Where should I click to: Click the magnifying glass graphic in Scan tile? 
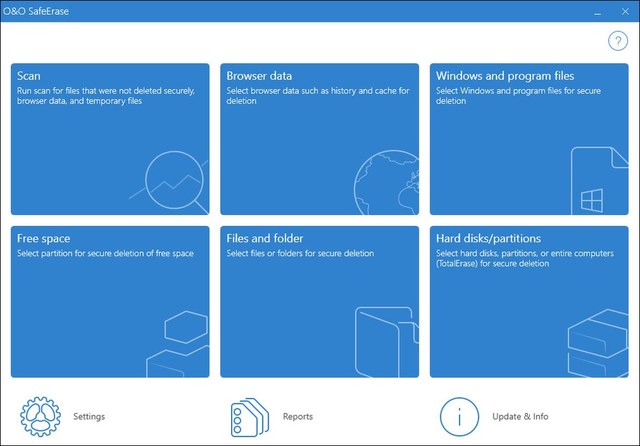(174, 182)
